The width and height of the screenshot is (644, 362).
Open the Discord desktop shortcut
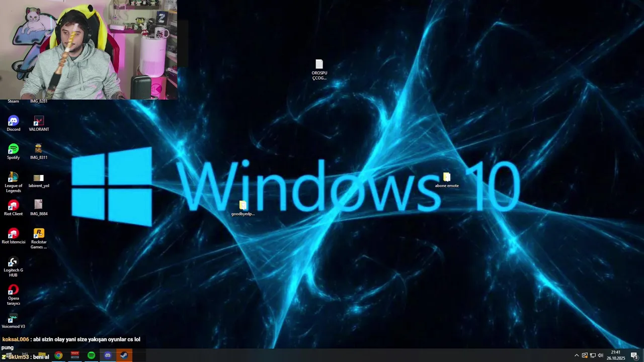13,124
